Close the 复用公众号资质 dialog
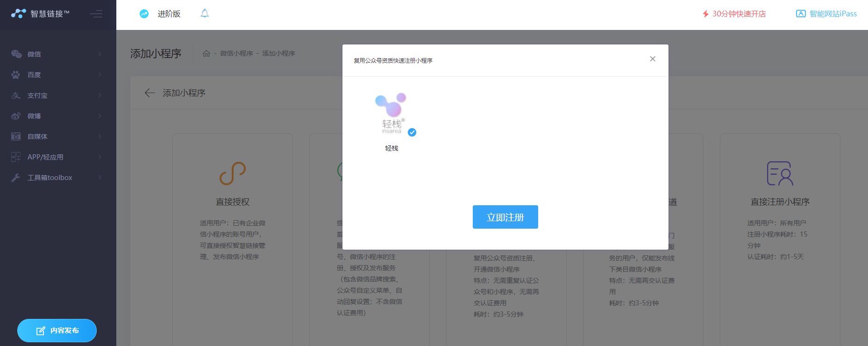The height and width of the screenshot is (346, 868). 653,59
